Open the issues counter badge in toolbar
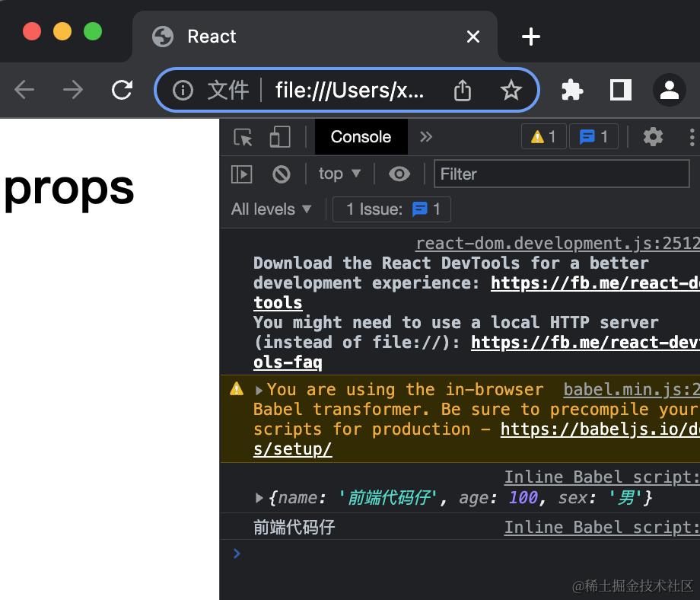 (x=593, y=137)
